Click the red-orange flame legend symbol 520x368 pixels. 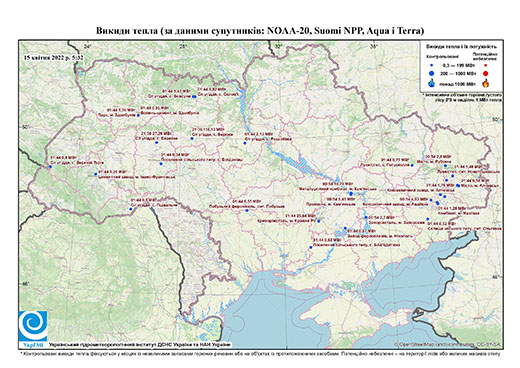pos(486,83)
